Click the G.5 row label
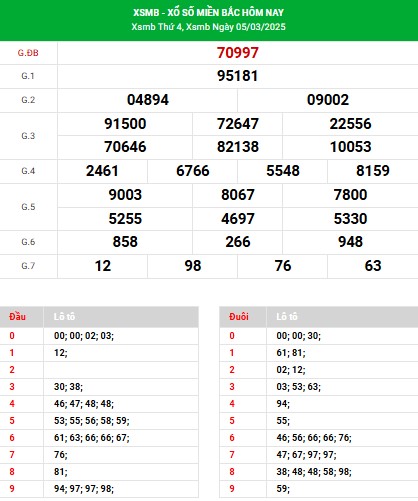 click(x=28, y=207)
